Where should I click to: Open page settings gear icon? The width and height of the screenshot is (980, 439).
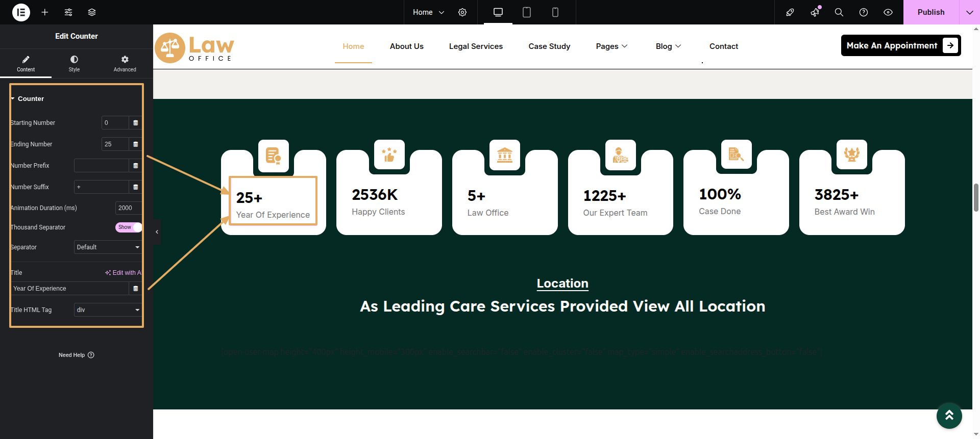click(462, 12)
